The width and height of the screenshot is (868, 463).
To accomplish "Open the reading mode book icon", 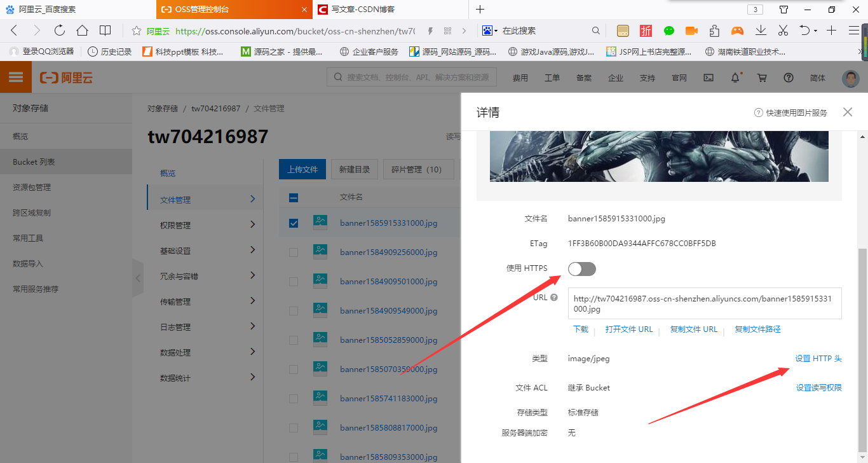I will point(105,31).
